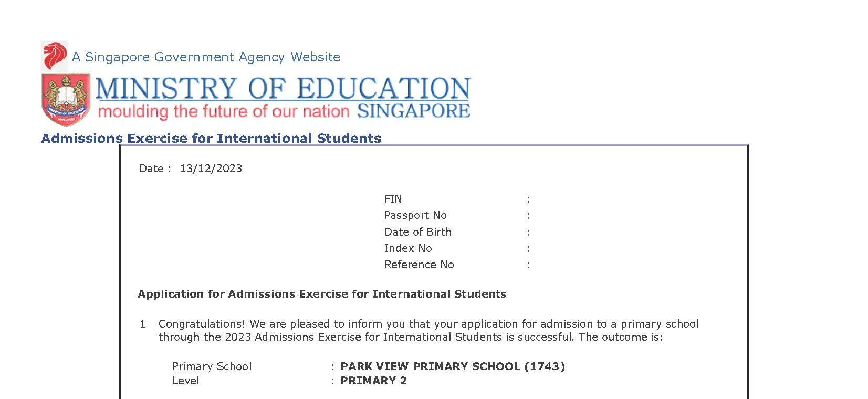Select the 'Level' row label

coord(186,381)
